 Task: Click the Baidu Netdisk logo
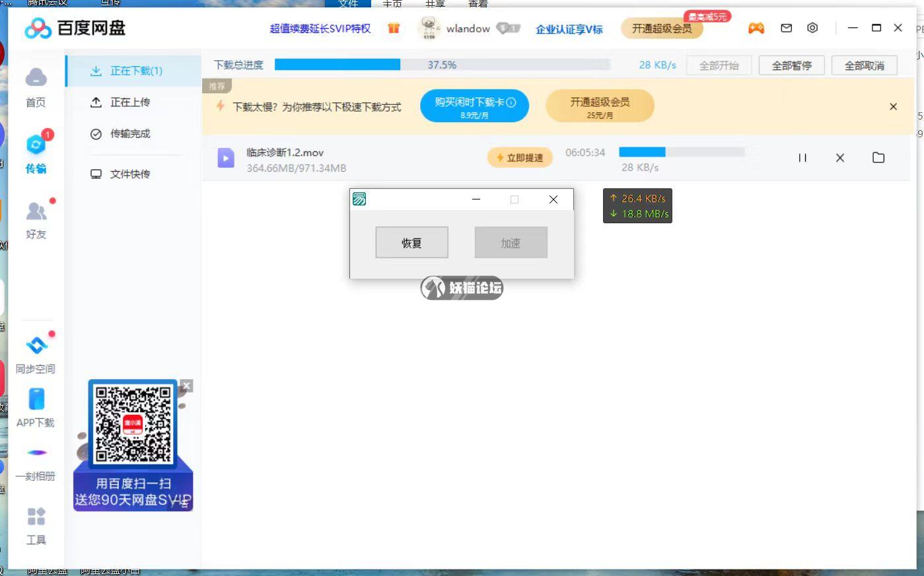75,28
